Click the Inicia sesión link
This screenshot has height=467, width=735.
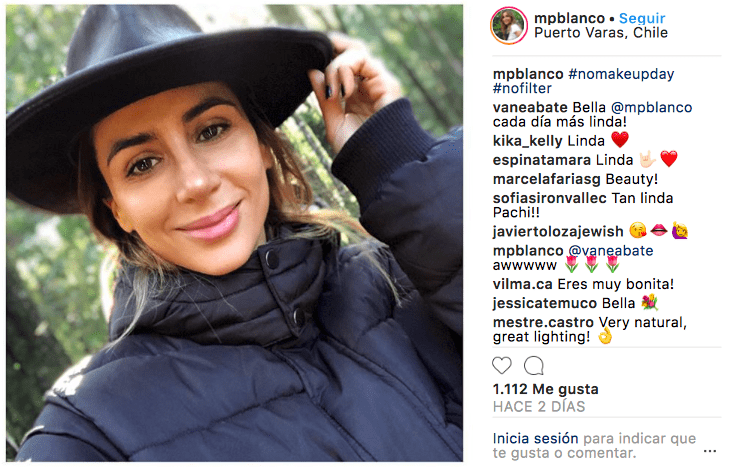pyautogui.click(x=535, y=438)
